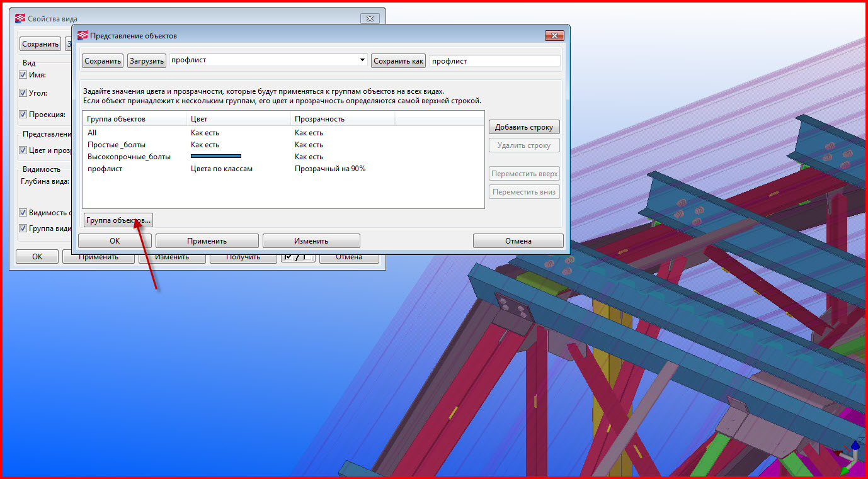868x479 pixels.
Task: Click Tekla icon in Представление объектов title bar
Action: point(83,36)
